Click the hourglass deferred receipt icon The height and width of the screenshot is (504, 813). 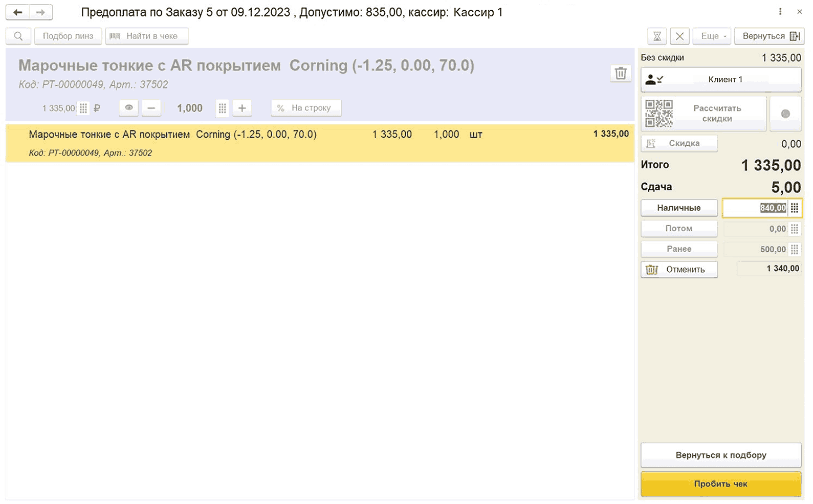coord(657,36)
